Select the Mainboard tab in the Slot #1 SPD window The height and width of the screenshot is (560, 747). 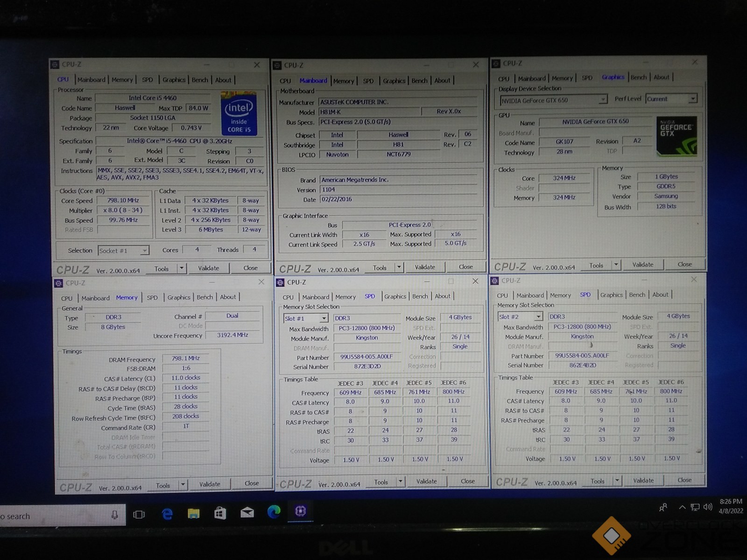pyautogui.click(x=316, y=297)
